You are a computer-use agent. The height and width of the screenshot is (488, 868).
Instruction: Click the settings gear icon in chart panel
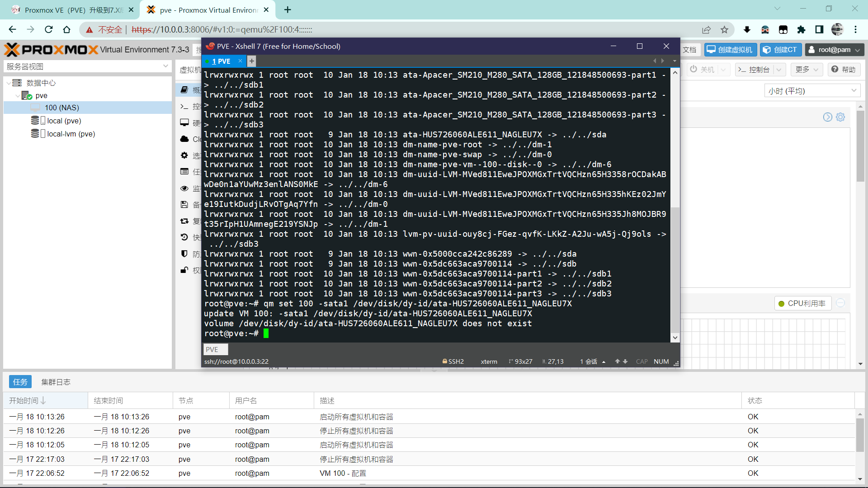(840, 117)
